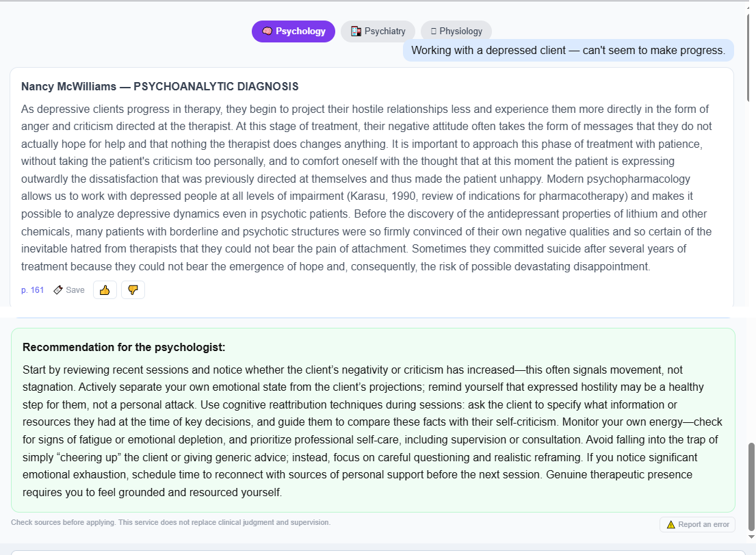Click the scroll down arrow of the page scrollbar
Viewport: 756px width, 555px height.
pyautogui.click(x=751, y=537)
